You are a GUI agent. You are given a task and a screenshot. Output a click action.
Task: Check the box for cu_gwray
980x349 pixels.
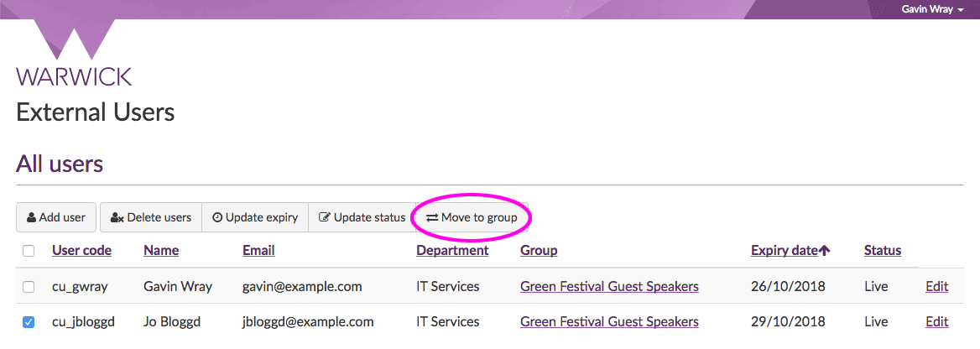click(x=29, y=287)
